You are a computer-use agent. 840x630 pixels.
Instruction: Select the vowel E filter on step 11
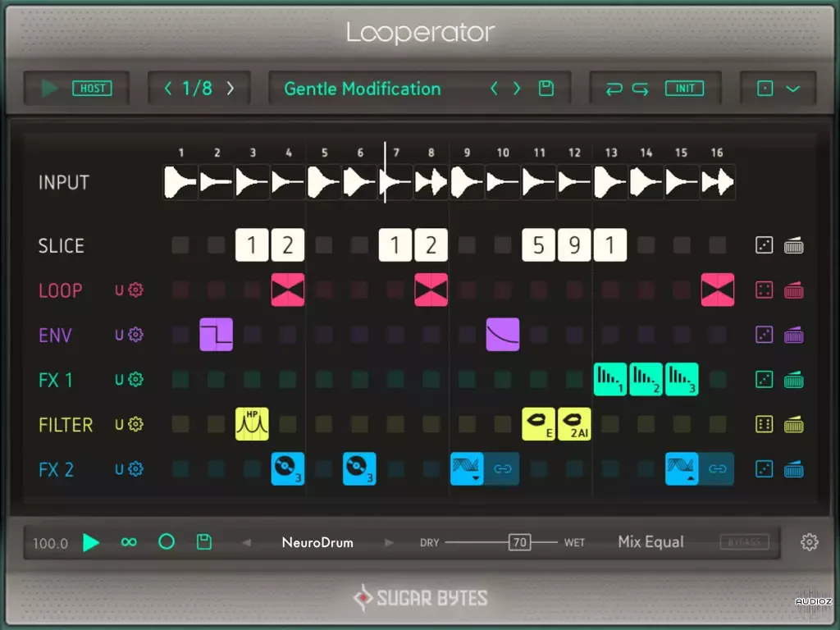coord(538,424)
